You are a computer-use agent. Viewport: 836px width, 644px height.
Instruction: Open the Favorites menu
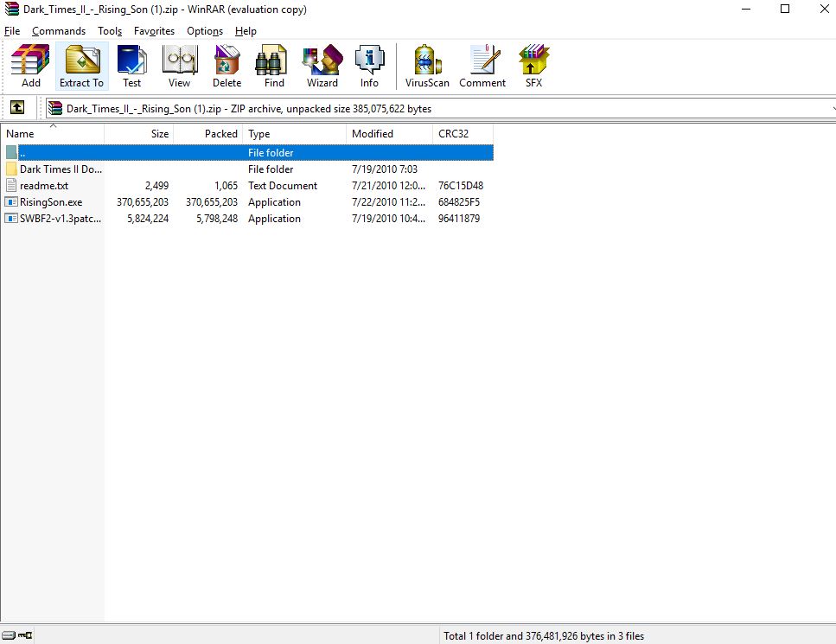[154, 31]
